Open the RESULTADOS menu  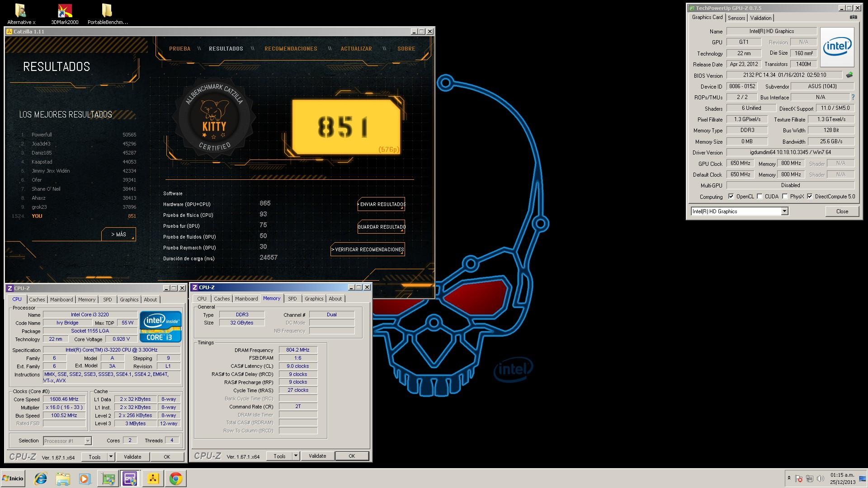pos(226,48)
